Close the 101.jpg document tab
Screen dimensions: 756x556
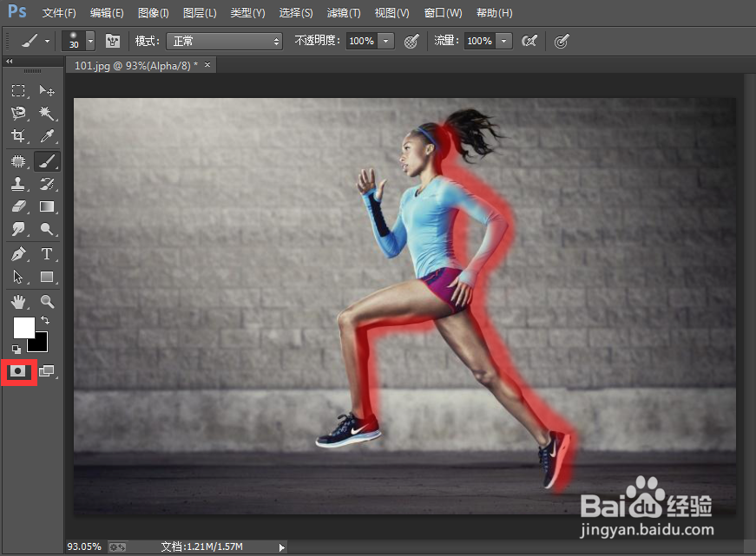pos(207,64)
